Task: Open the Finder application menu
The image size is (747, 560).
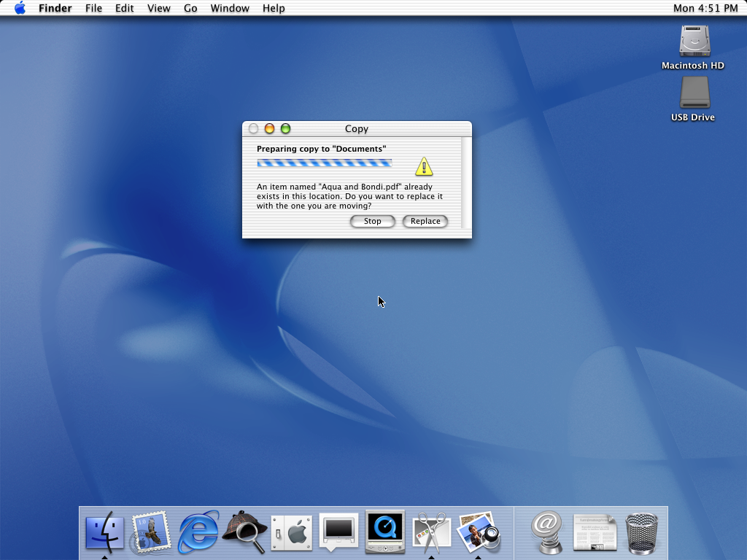Action: [55, 8]
